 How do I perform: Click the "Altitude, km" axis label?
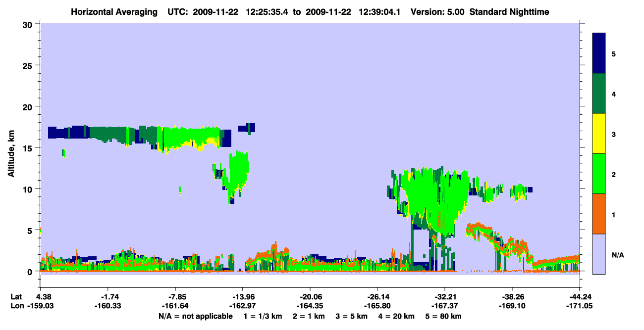[10, 153]
